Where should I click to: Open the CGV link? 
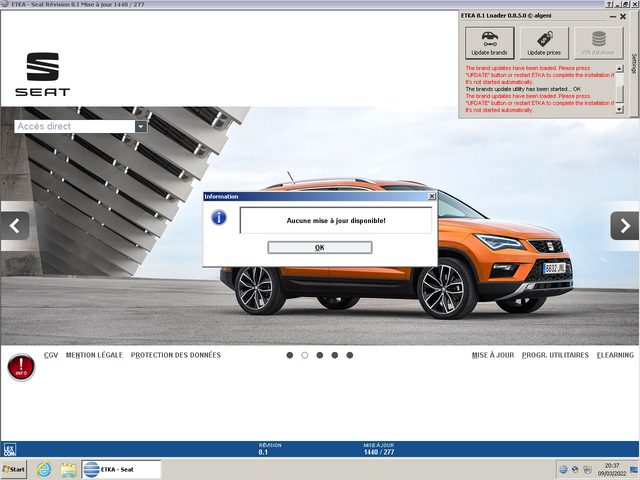coord(51,355)
